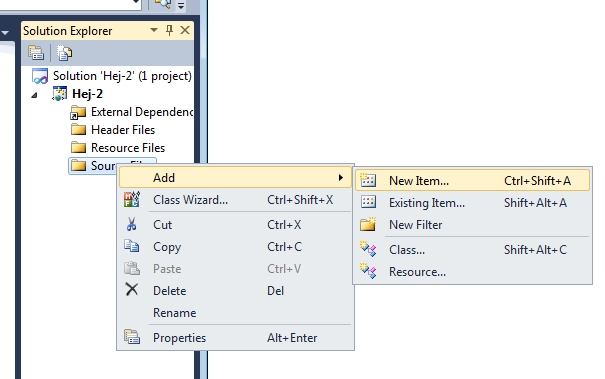Image resolution: width=605 pixels, height=379 pixels.
Task: Select Solution 'Hej-2' (1 project) label
Action: [x=122, y=76]
